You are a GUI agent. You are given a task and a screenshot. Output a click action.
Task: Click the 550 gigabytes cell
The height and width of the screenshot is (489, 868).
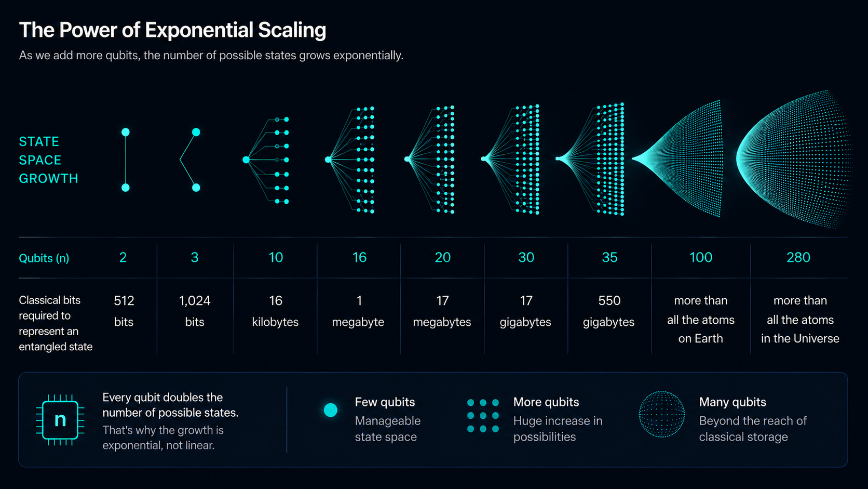coord(609,311)
